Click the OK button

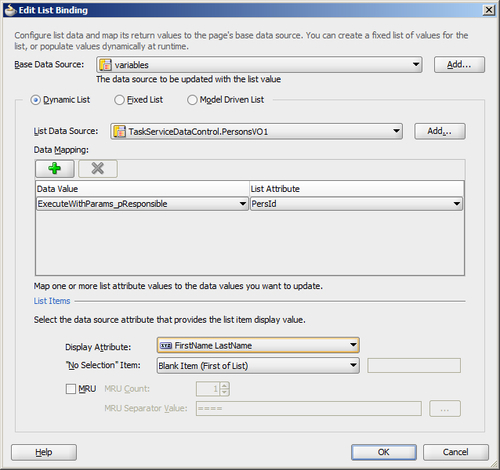pos(384,452)
